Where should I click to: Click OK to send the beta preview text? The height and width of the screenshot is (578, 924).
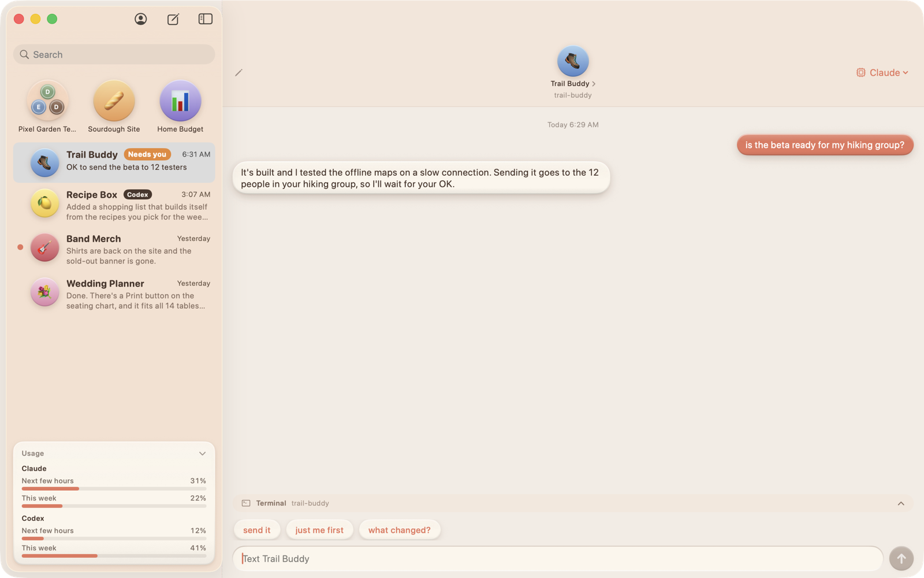coord(126,167)
